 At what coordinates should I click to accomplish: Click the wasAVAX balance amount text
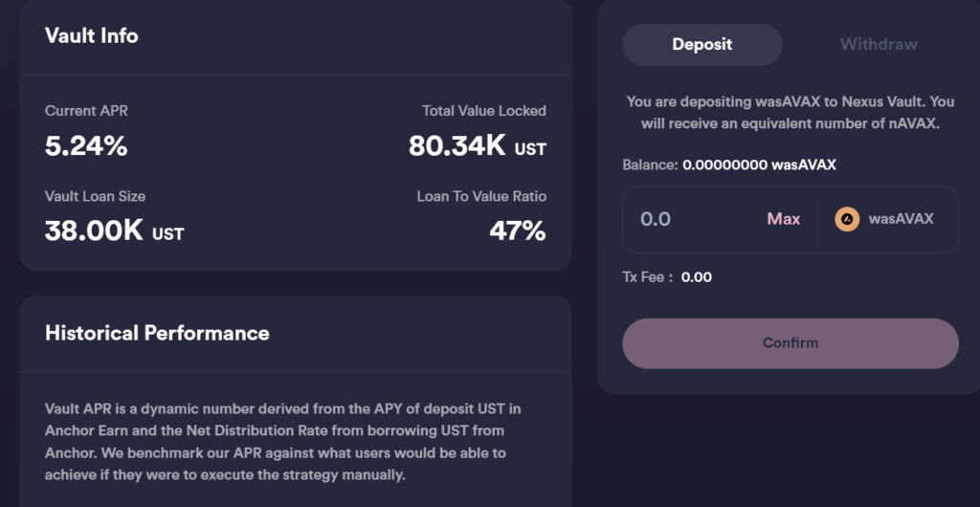point(759,165)
